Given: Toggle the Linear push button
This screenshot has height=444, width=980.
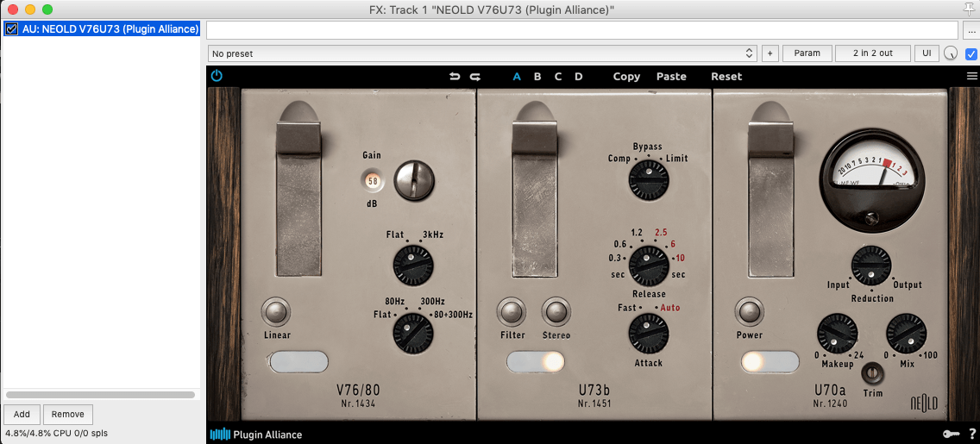Looking at the screenshot, I should point(276,311).
